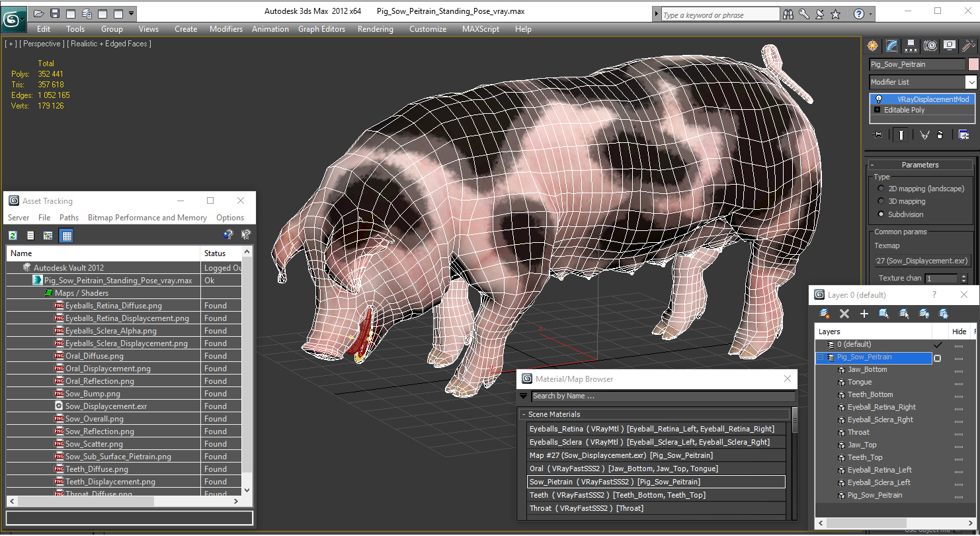Toggle Hide for Jaw_Bottom in Layer dialog
The image size is (980, 536).
959,370
